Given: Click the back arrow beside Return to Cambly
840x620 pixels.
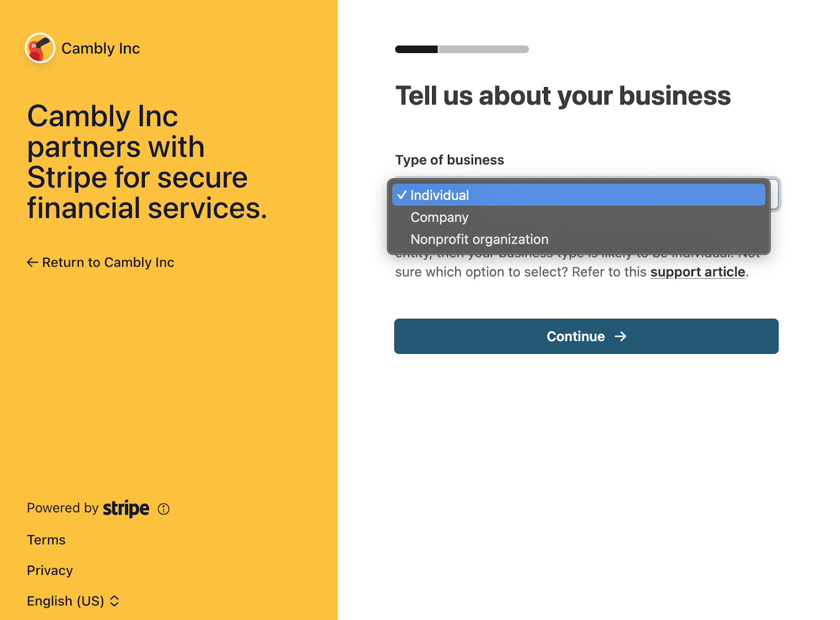Looking at the screenshot, I should point(33,262).
